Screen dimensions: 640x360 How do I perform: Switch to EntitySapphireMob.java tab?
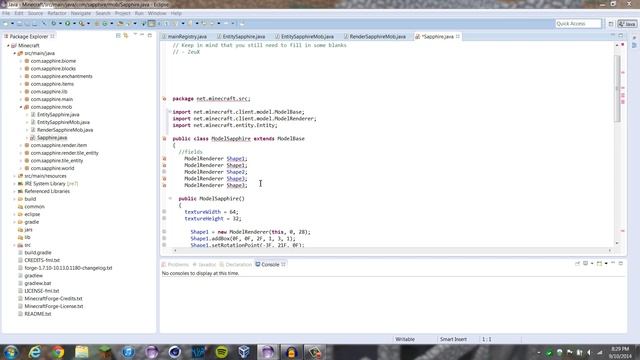coord(307,37)
